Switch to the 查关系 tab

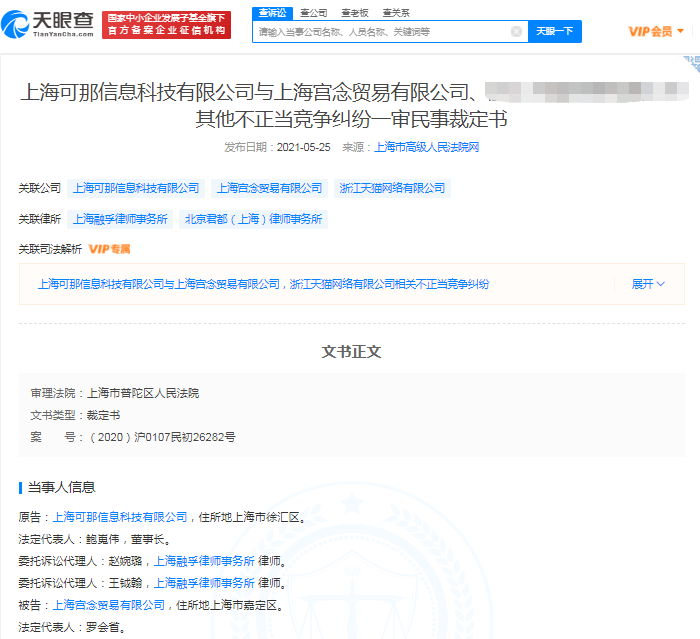coord(396,13)
